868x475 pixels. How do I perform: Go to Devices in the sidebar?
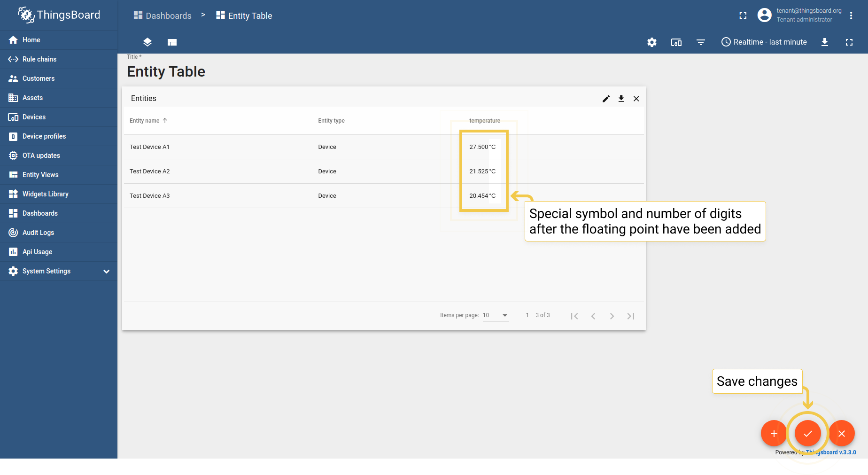click(x=34, y=117)
